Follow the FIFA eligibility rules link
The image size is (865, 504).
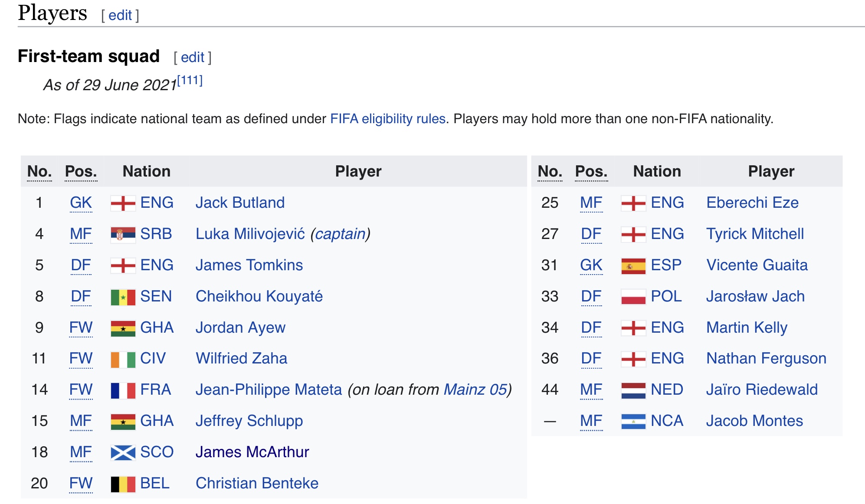[388, 119]
